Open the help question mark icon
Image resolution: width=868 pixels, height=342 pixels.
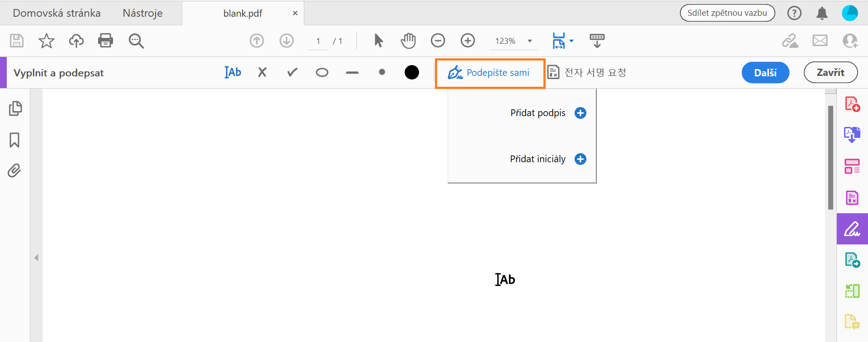pos(794,13)
